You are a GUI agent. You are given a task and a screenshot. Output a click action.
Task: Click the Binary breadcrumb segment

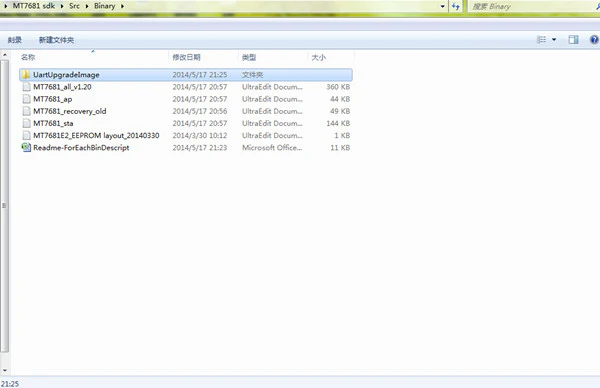point(104,6)
